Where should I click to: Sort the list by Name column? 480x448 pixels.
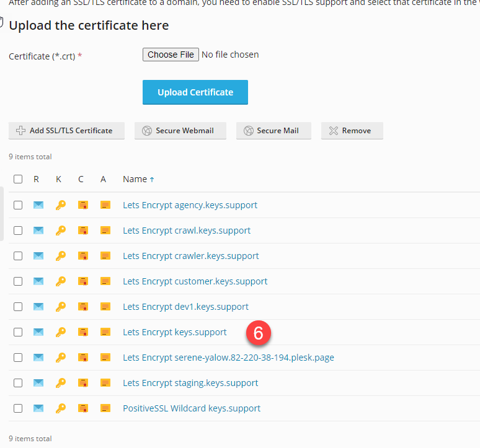135,179
